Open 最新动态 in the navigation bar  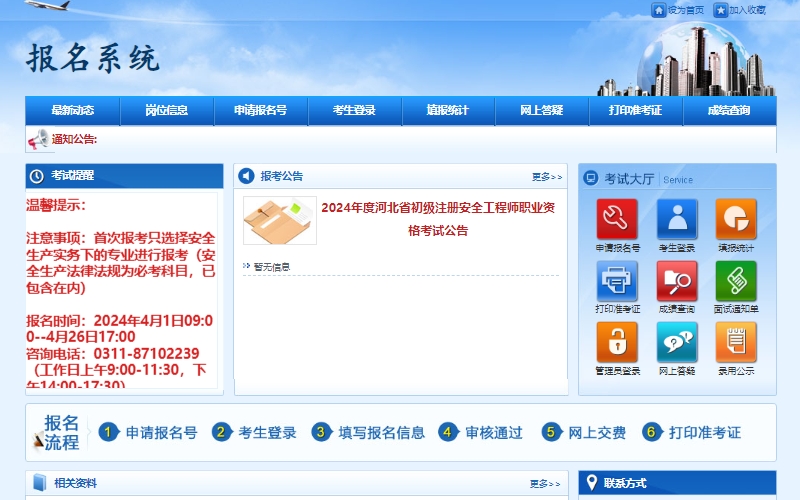click(x=73, y=111)
